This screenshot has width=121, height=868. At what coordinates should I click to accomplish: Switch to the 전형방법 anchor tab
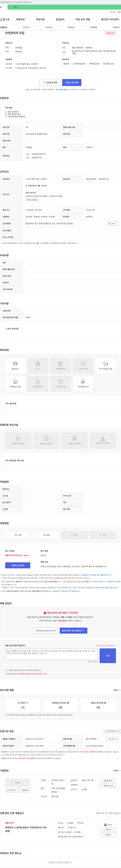coord(93,27)
